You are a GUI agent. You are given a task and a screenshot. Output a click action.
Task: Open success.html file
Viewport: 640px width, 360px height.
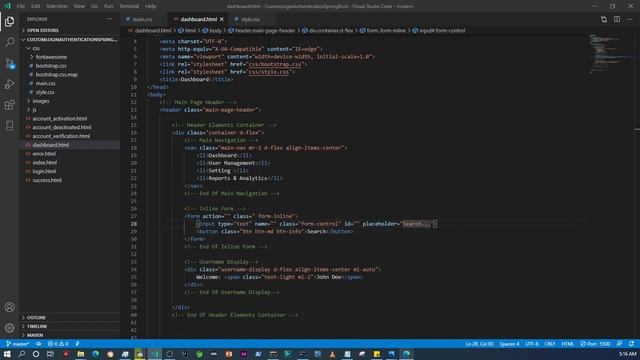(47, 180)
